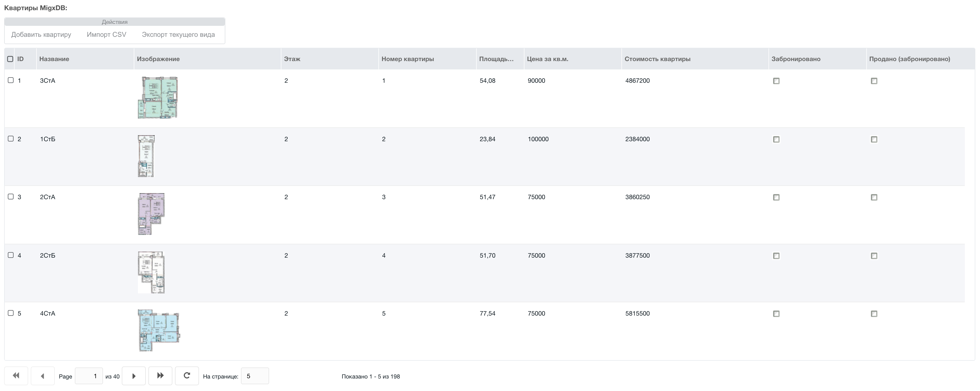
Task: Open the 2СтА floor plan thumbnail
Action: point(151,214)
